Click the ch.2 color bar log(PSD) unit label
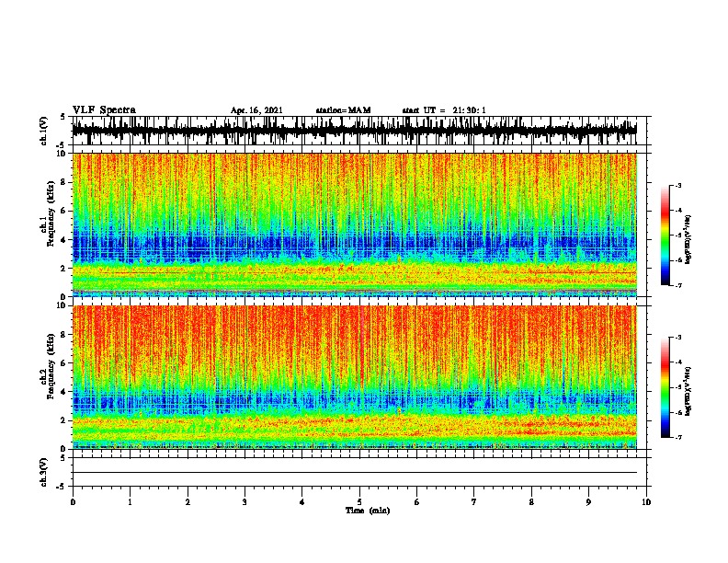This screenshot has width=728, height=563. click(x=688, y=391)
